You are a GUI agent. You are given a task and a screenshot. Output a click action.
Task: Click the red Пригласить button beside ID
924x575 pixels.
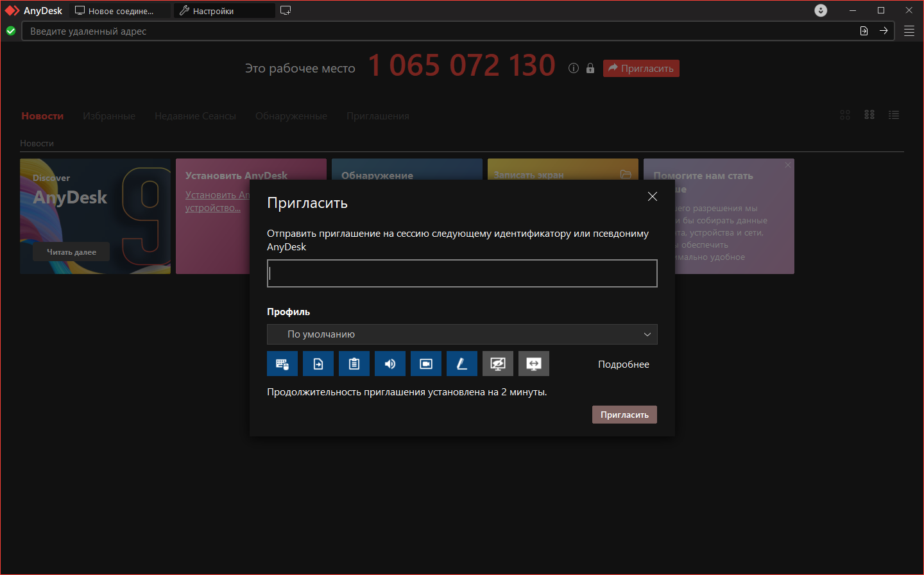(641, 68)
